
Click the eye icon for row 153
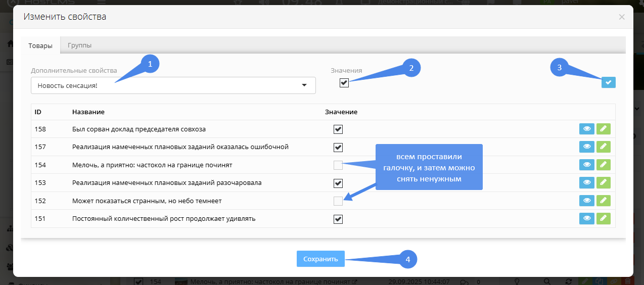pos(586,182)
